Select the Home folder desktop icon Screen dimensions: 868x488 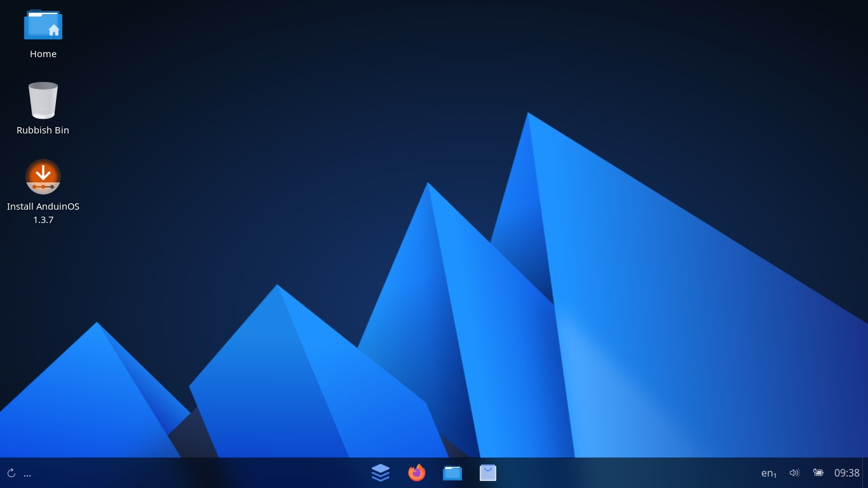(x=43, y=25)
